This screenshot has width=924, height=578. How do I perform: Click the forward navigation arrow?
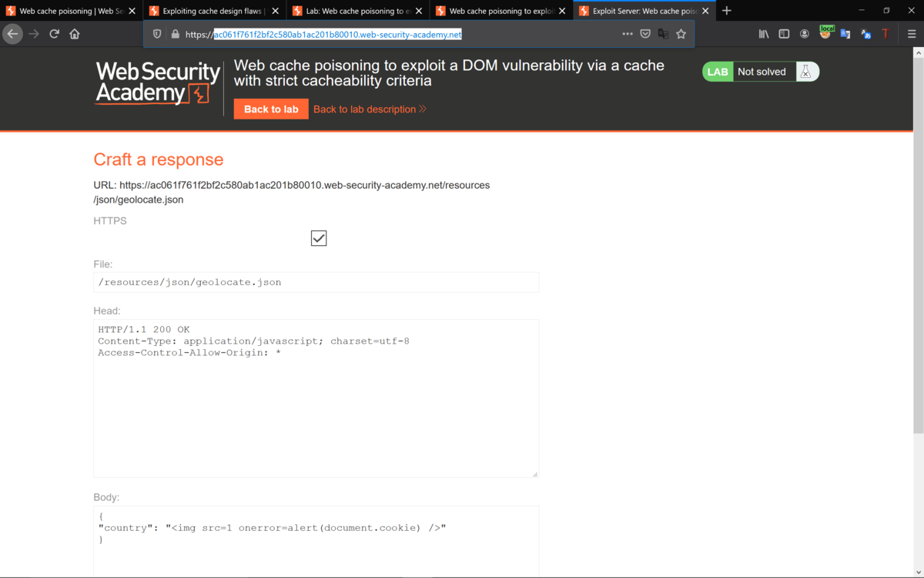pyautogui.click(x=34, y=34)
